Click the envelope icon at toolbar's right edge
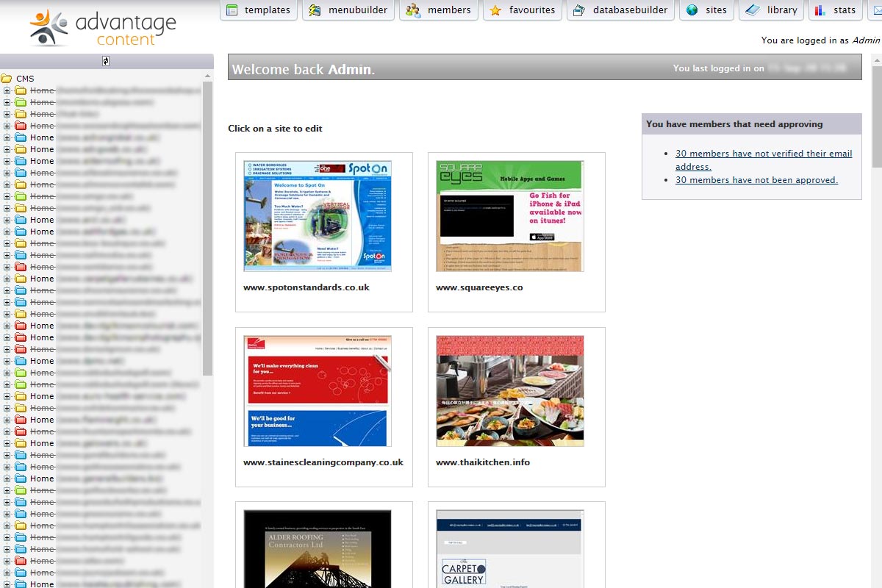882x588 pixels. (877, 10)
